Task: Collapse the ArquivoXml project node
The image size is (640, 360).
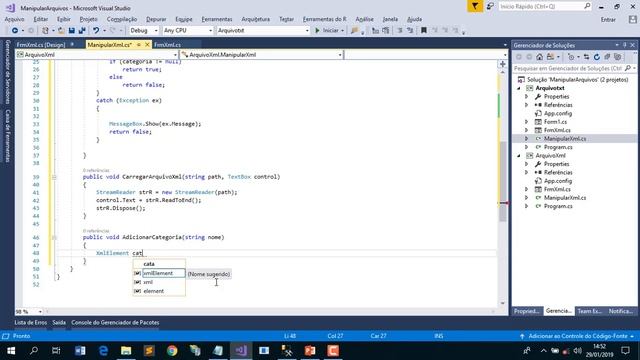Action: tap(519, 156)
